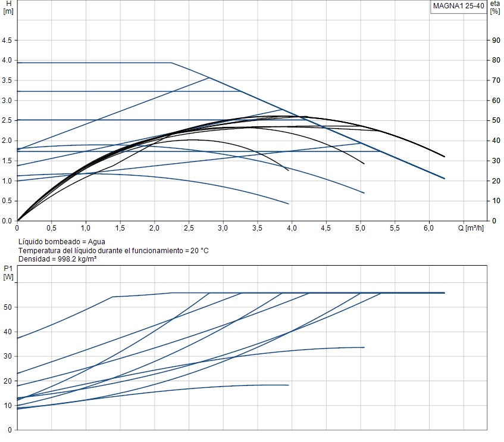Click the 6,0 tick label on Q axis
Viewport: 504px width, 442px height.
pyautogui.click(x=429, y=228)
